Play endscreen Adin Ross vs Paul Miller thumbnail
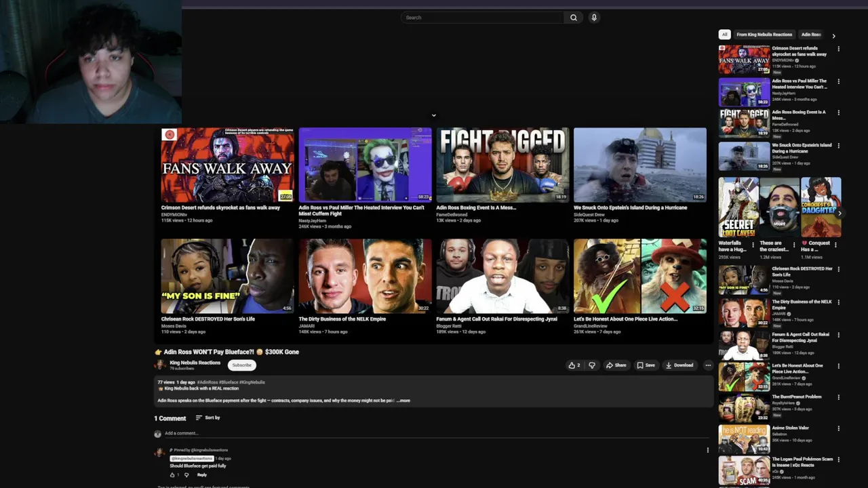Screen dimensions: 868x488 (x=365, y=165)
